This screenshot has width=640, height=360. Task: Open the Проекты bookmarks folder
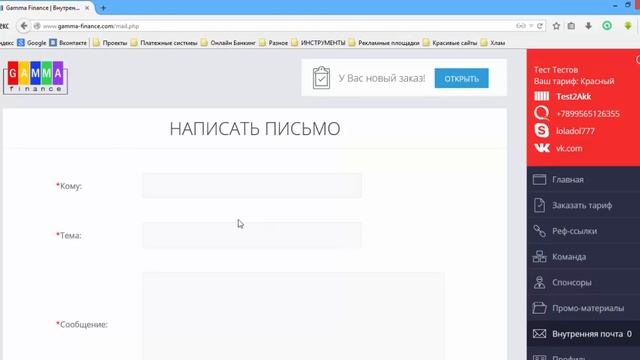click(x=110, y=42)
